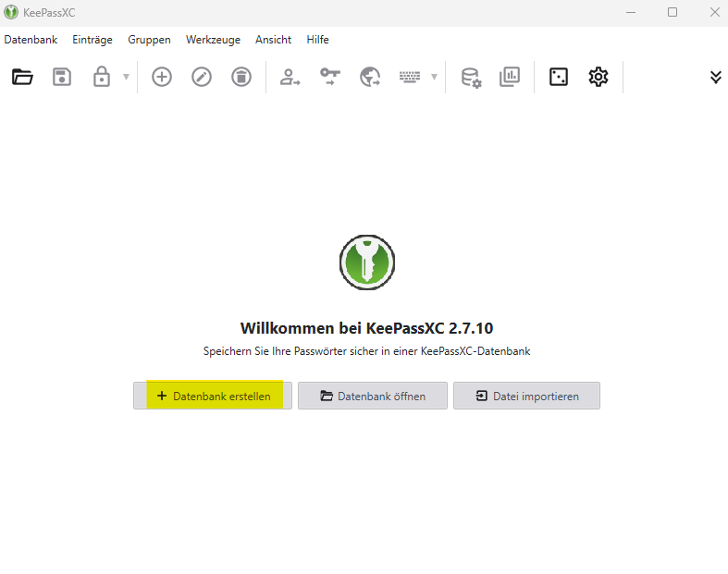This screenshot has width=728, height=574.
Task: Copy username using the person icon
Action: pyautogui.click(x=291, y=77)
